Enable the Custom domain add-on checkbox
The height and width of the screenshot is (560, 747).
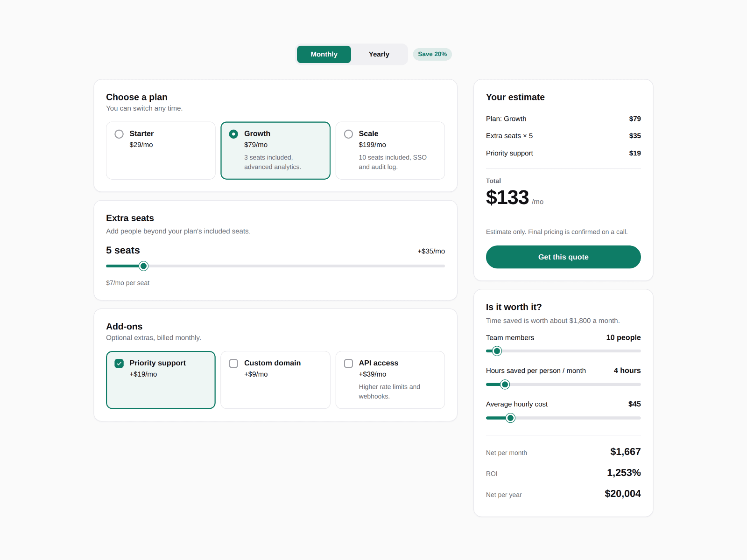(233, 363)
